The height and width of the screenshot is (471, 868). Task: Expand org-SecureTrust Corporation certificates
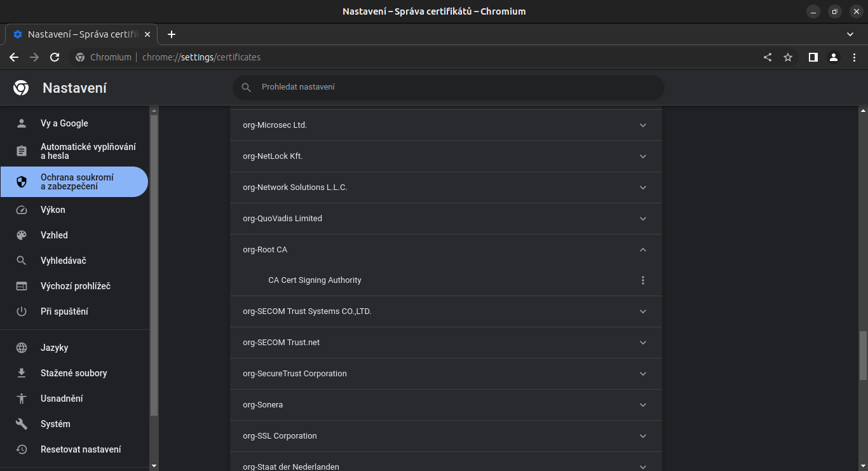click(643, 374)
